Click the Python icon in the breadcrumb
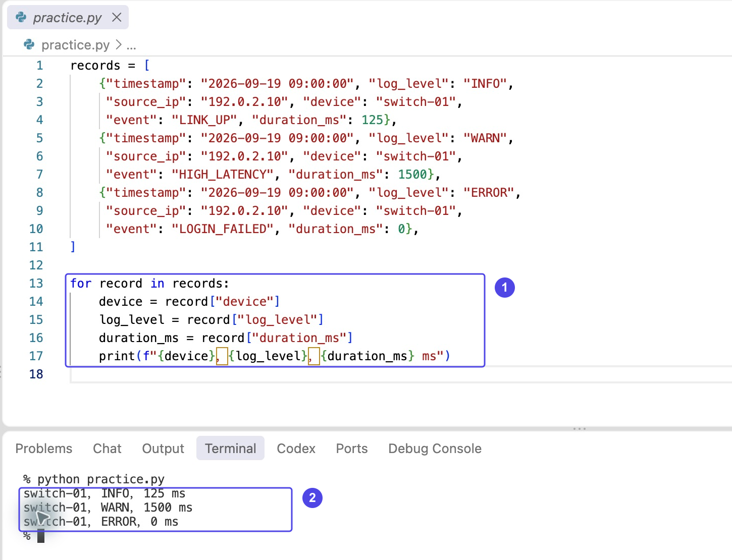The height and width of the screenshot is (560, 732). [29, 45]
